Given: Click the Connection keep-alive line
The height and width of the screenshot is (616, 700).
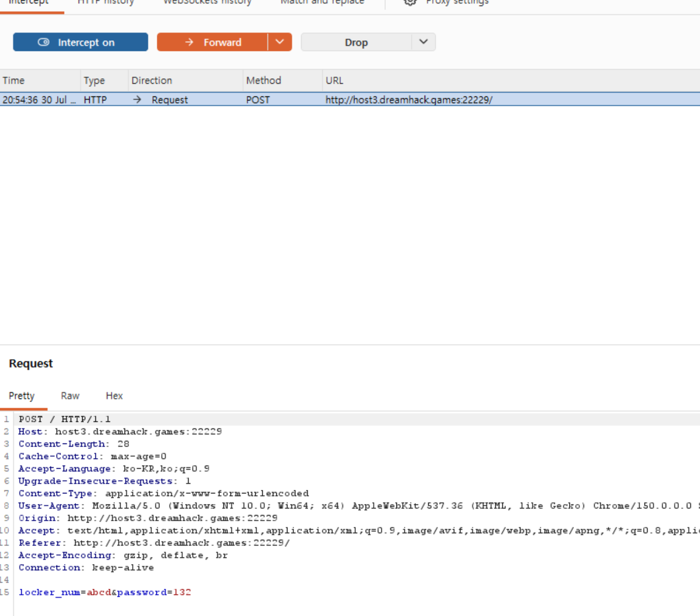Looking at the screenshot, I should pyautogui.click(x=86, y=568).
